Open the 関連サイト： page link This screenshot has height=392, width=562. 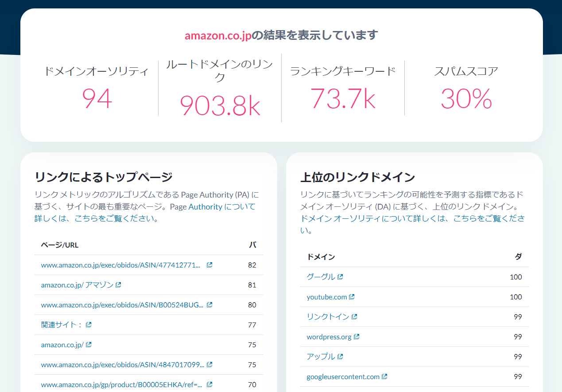point(62,325)
